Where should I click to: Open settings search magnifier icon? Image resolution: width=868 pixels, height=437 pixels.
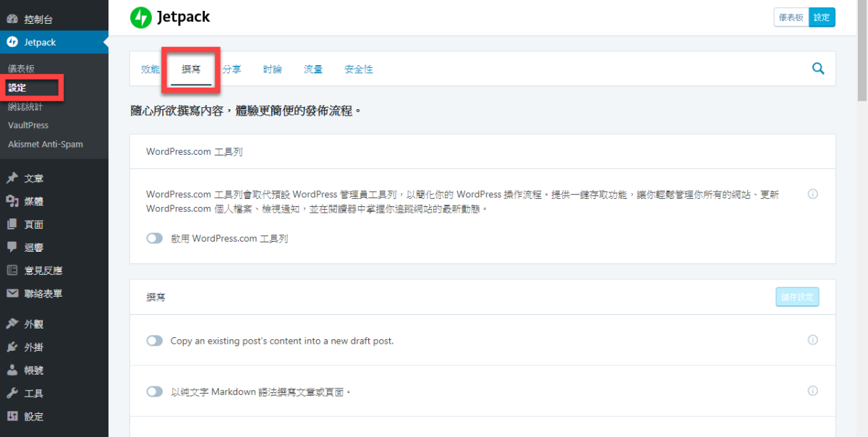pyautogui.click(x=818, y=69)
